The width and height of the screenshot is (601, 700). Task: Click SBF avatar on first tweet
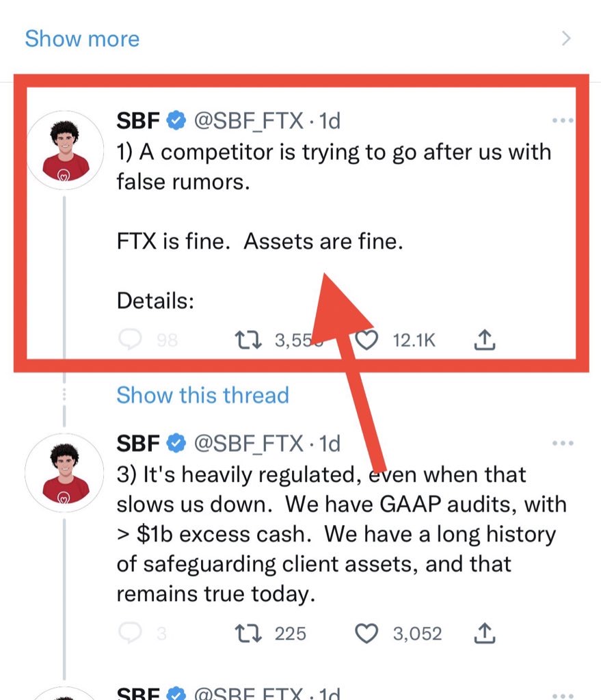pyautogui.click(x=64, y=150)
